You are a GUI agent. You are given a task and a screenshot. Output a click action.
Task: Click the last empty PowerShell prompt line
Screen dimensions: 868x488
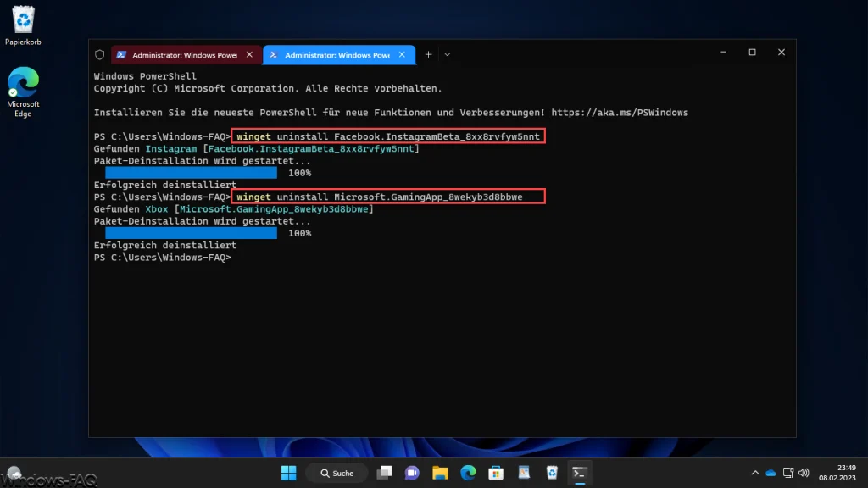pyautogui.click(x=162, y=258)
